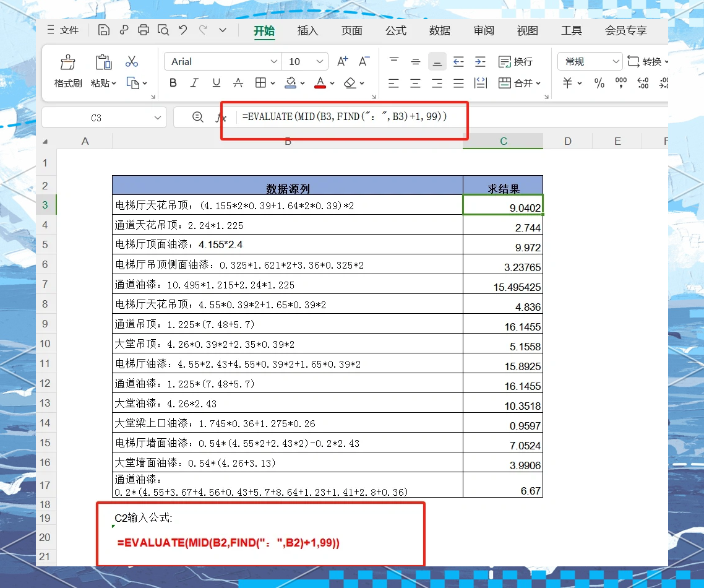Click the copy icon
The image size is (704, 588).
pos(133,83)
